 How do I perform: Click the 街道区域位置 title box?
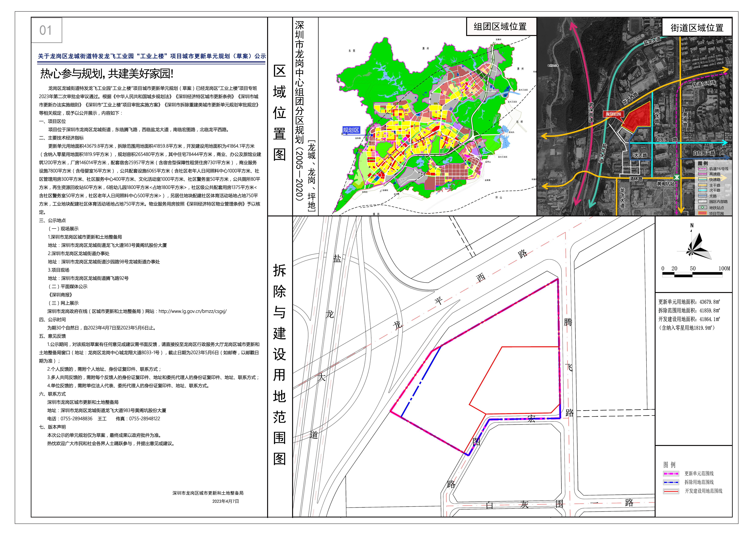click(x=697, y=28)
